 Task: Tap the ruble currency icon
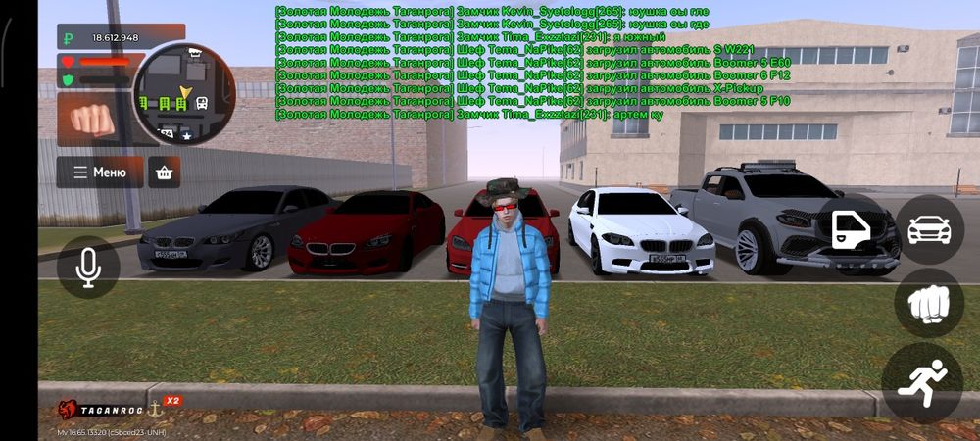[x=69, y=38]
